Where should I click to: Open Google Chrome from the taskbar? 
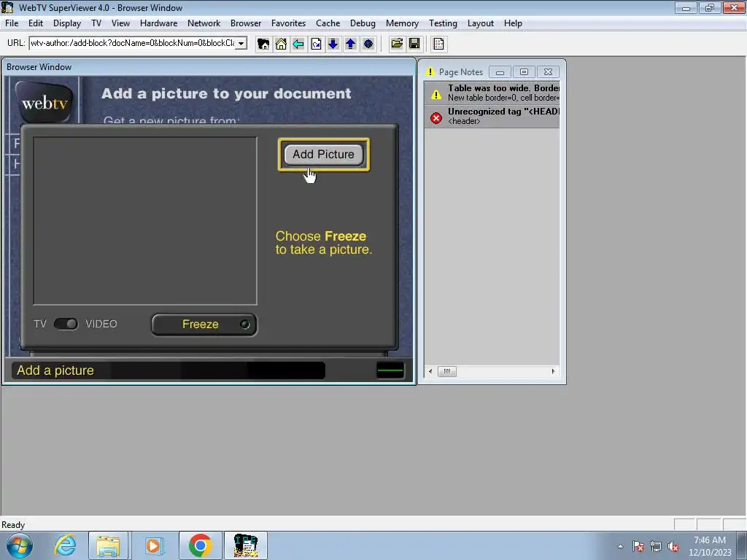200,545
